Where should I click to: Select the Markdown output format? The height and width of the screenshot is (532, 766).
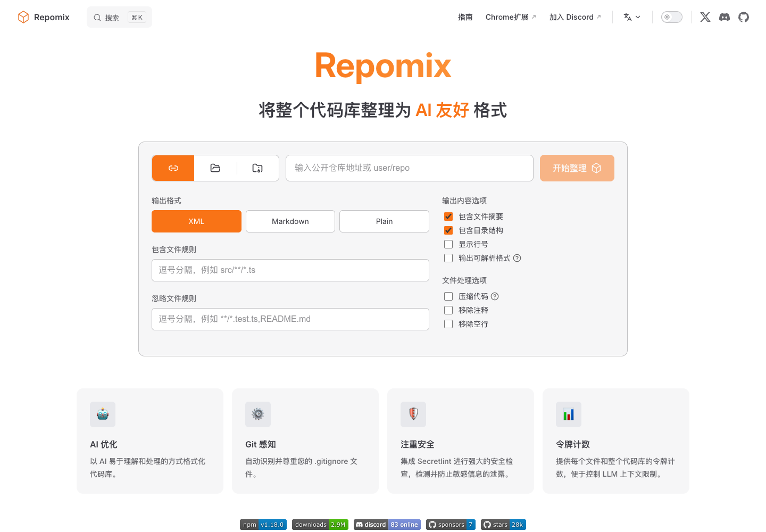click(290, 221)
